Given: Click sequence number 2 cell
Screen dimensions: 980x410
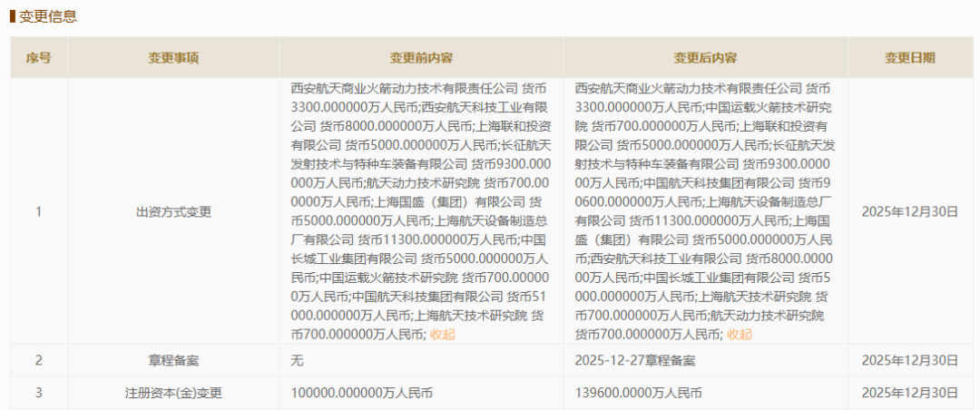Looking at the screenshot, I should (39, 361).
